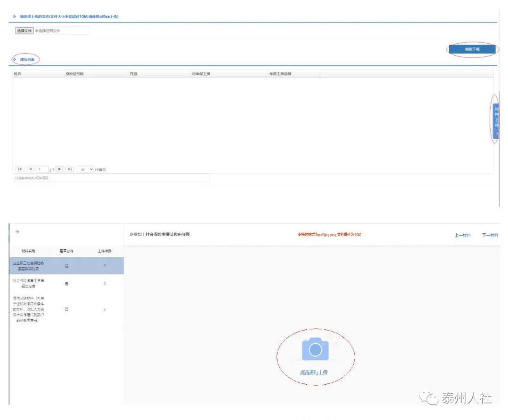Go to the first page of the list
The height and width of the screenshot is (420, 508).
20,169
